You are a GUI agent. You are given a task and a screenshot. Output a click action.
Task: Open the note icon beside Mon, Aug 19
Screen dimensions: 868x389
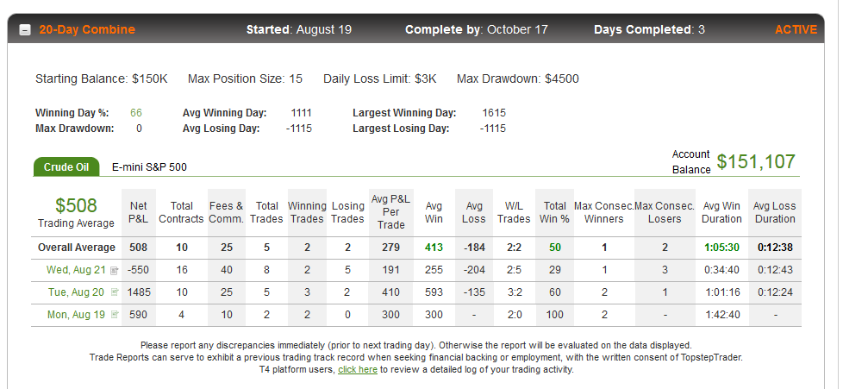point(115,315)
